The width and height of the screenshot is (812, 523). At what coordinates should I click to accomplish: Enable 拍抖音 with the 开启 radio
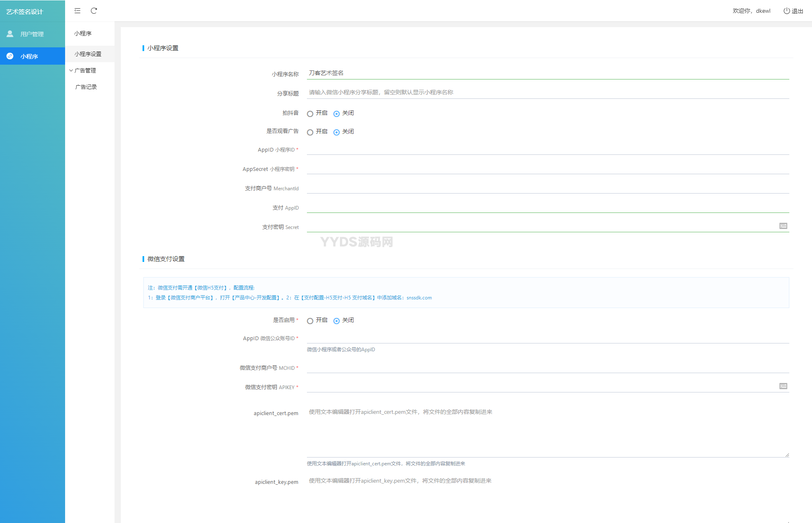click(x=310, y=114)
